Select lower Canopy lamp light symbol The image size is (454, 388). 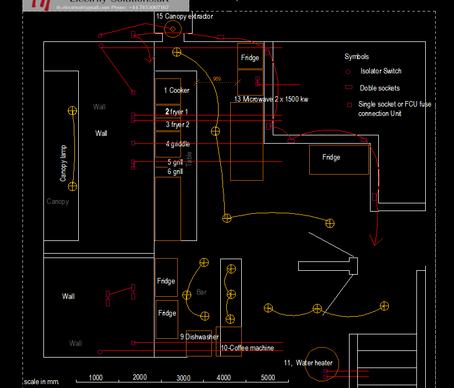[72, 186]
